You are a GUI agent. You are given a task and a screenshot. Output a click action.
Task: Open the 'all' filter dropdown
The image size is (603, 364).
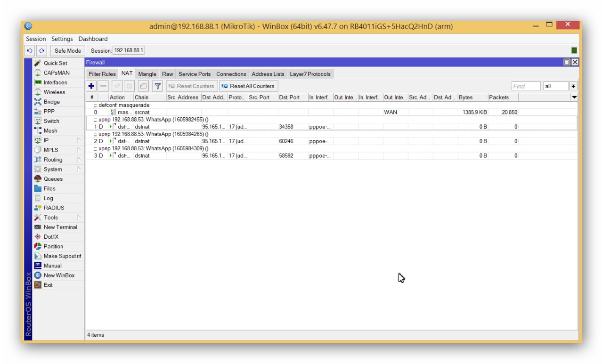pyautogui.click(x=573, y=86)
